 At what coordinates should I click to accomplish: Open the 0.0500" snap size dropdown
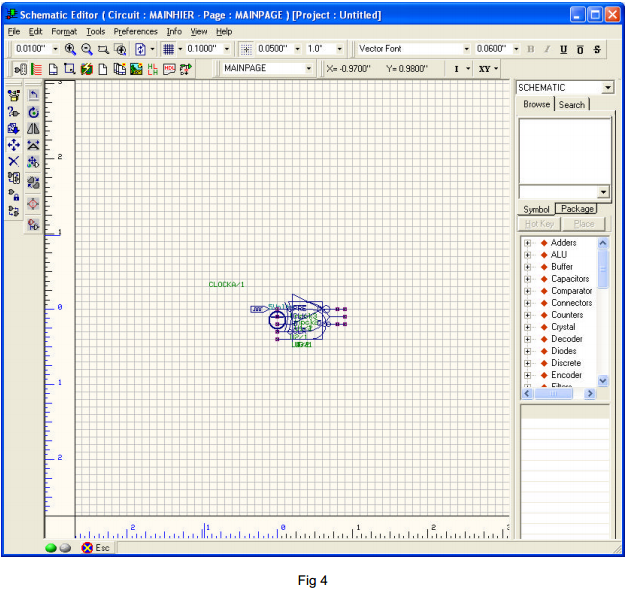click(298, 49)
